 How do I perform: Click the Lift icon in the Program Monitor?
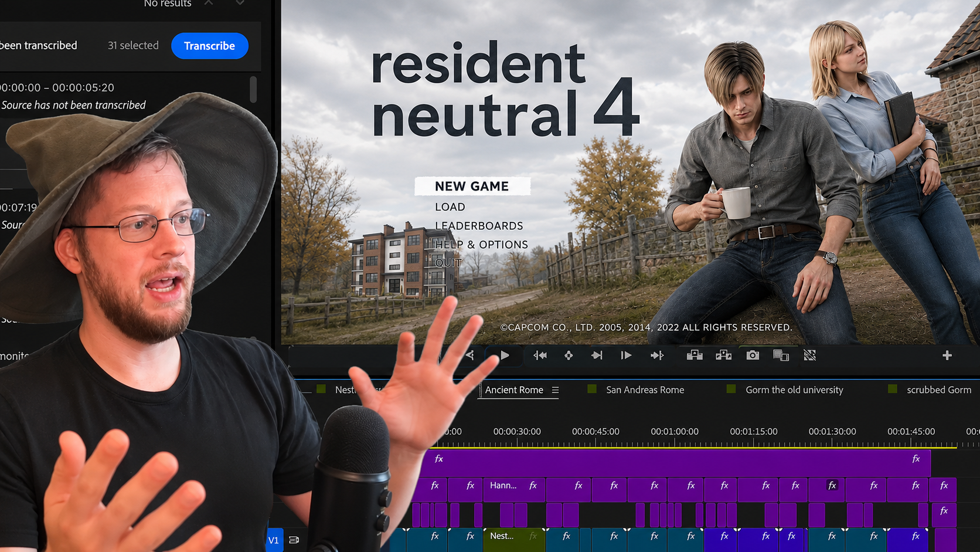click(x=695, y=355)
